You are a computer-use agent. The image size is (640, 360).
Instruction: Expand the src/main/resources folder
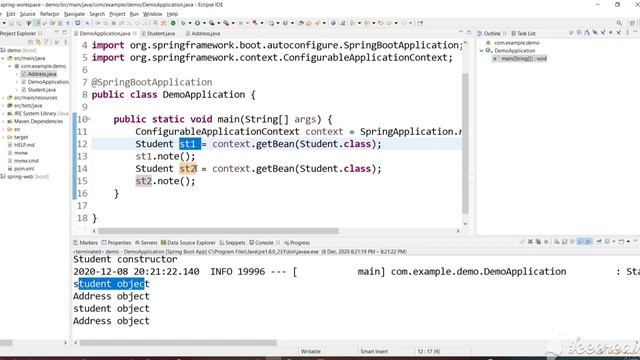(x=3, y=98)
